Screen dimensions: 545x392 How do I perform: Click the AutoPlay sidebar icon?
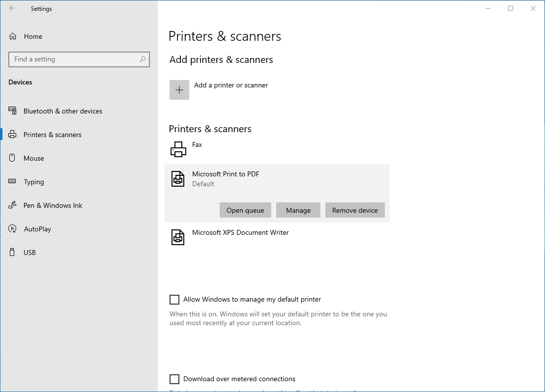pos(12,229)
